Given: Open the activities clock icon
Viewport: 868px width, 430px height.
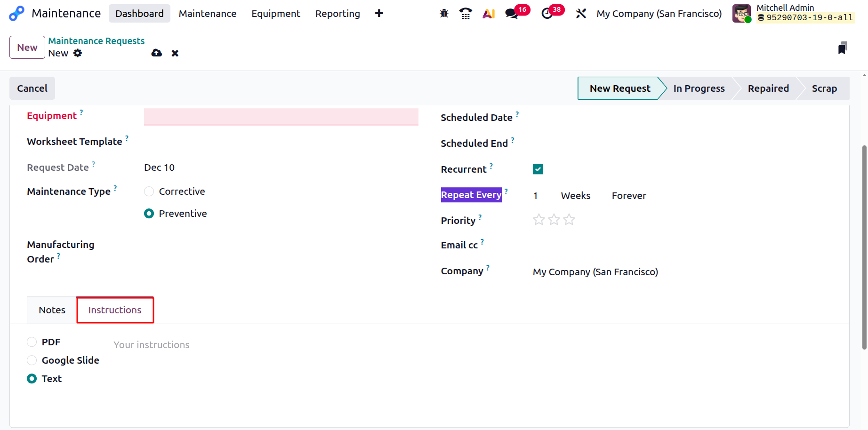Looking at the screenshot, I should point(547,14).
